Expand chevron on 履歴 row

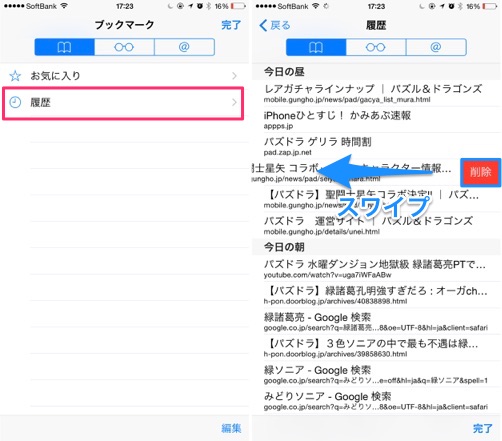[235, 102]
